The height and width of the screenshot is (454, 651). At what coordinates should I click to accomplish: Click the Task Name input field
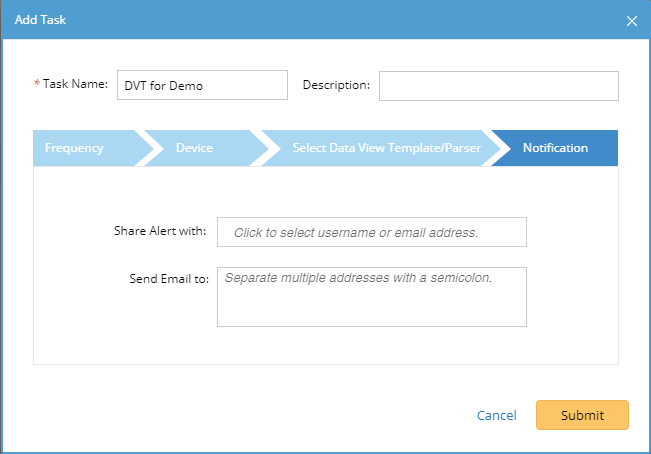click(202, 86)
